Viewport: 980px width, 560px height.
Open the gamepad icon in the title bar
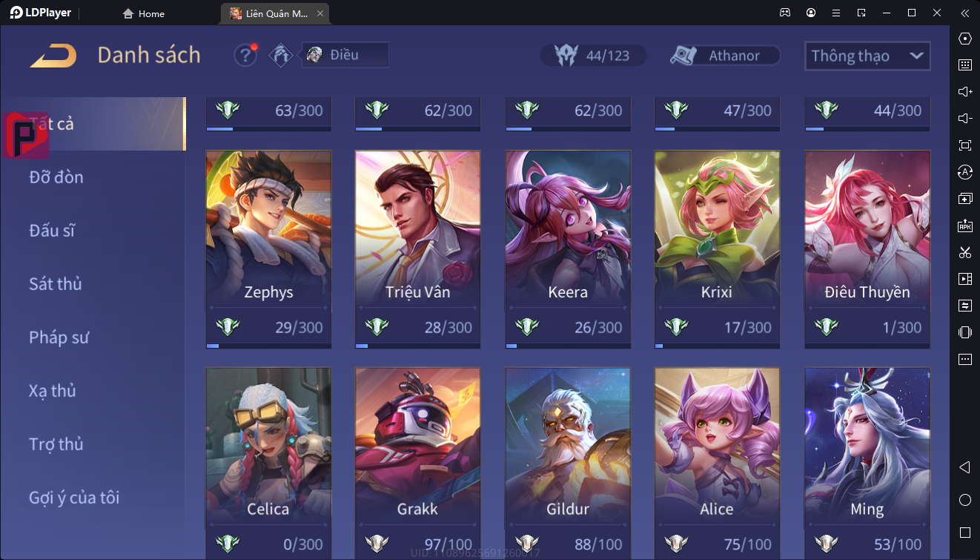coord(784,13)
